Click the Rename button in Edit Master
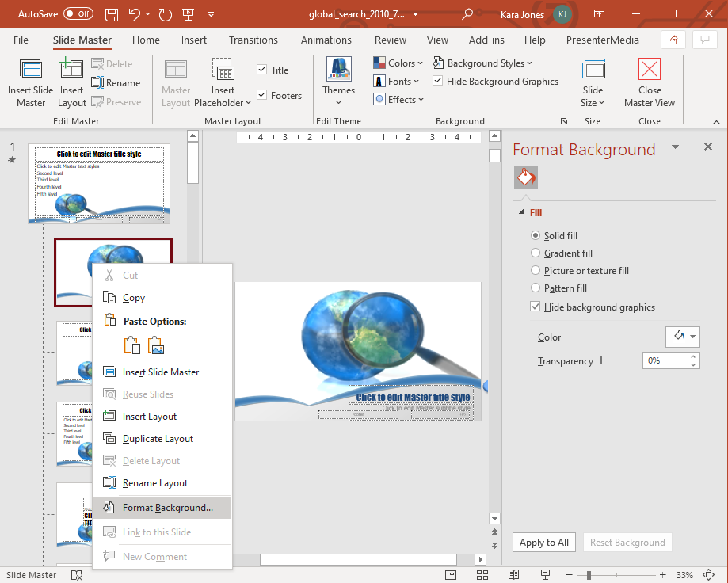Viewport: 728px width, 583px height. pyautogui.click(x=116, y=83)
